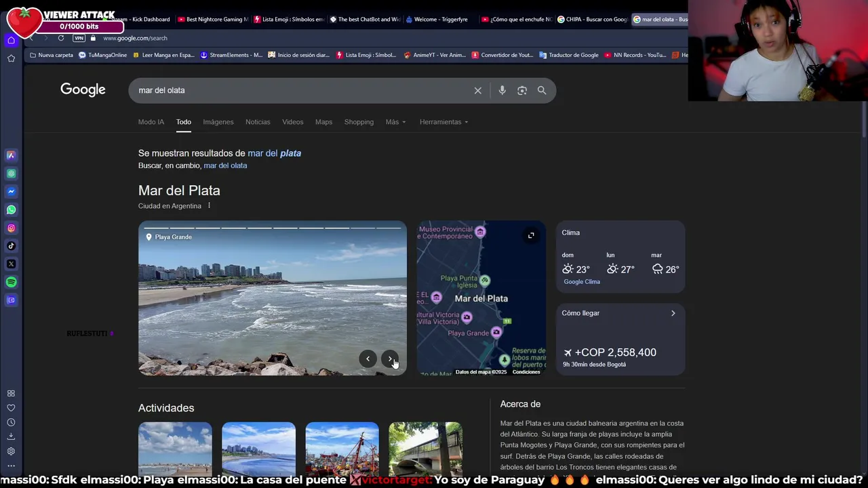The height and width of the screenshot is (488, 868).
Task: Switch to Imágenes results tab
Action: pyautogui.click(x=218, y=122)
